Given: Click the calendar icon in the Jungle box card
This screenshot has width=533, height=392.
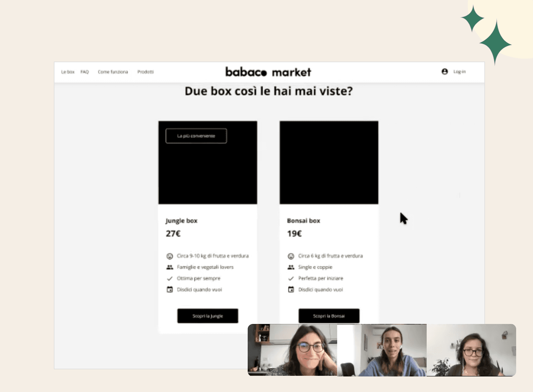Looking at the screenshot, I should [x=170, y=290].
